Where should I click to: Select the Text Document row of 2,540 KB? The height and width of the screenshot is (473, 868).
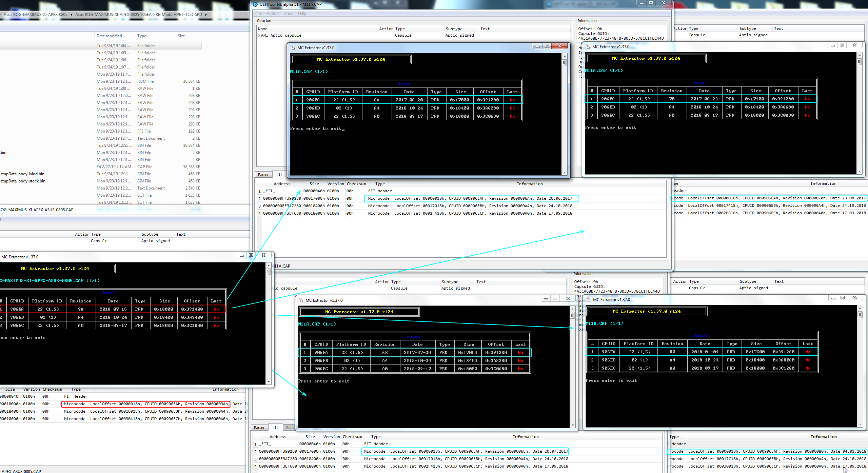pyautogui.click(x=101, y=188)
